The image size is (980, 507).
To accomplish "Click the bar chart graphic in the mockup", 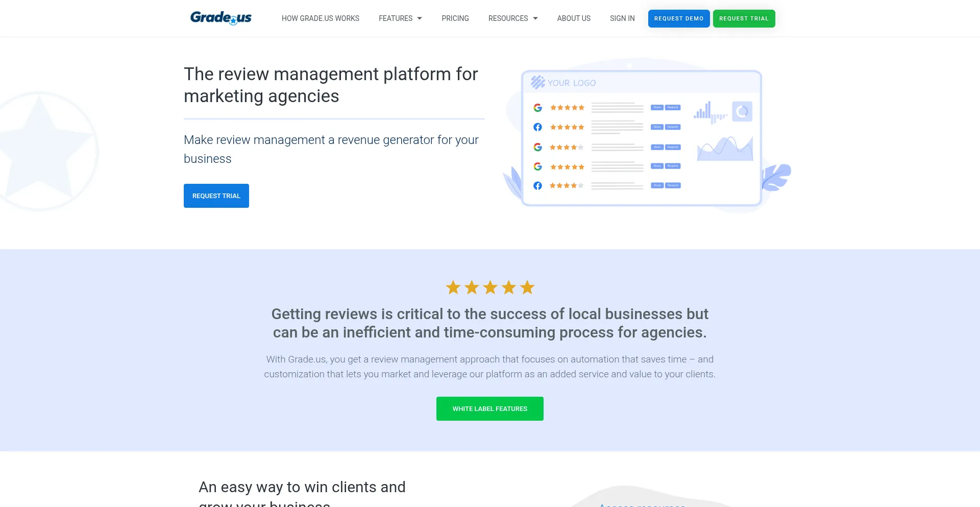I will pyautogui.click(x=710, y=112).
